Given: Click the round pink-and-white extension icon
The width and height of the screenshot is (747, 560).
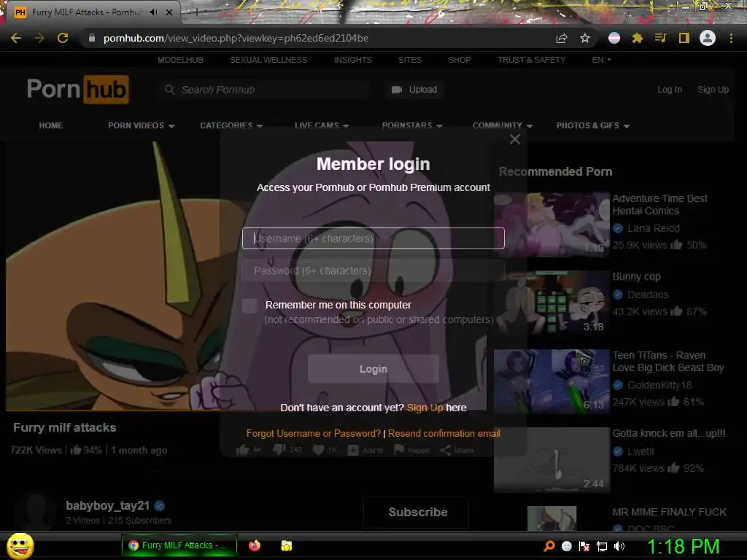Looking at the screenshot, I should click(x=614, y=38).
